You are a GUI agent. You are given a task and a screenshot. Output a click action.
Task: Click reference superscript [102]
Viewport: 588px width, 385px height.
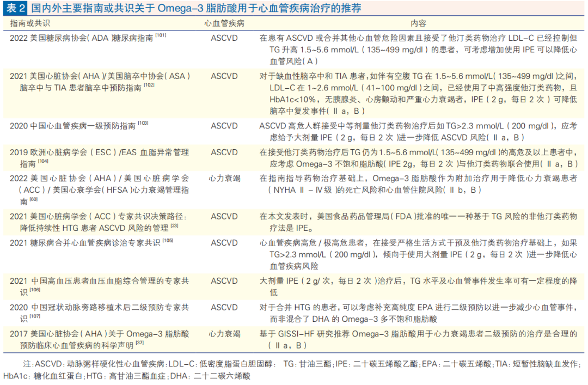pos(149,85)
